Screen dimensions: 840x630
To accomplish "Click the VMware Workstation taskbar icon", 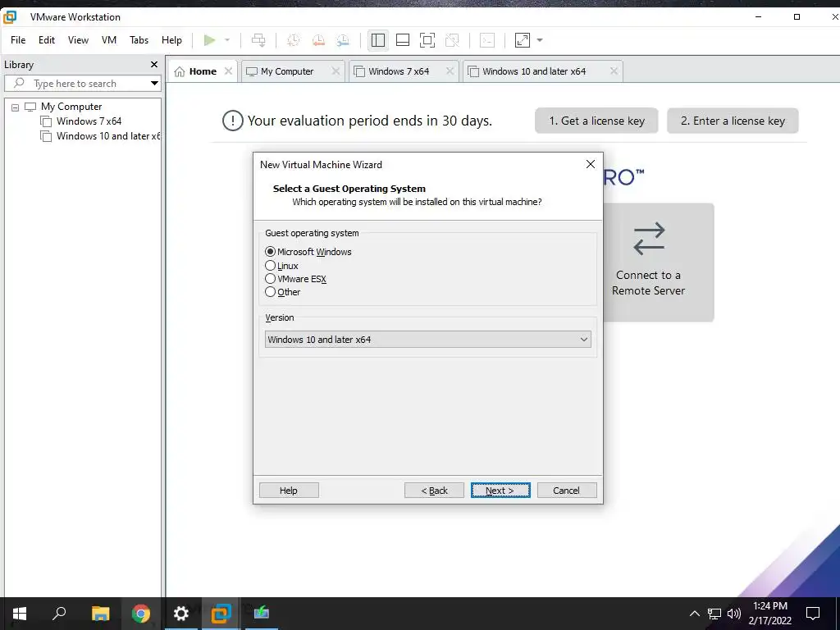I will 221,614.
